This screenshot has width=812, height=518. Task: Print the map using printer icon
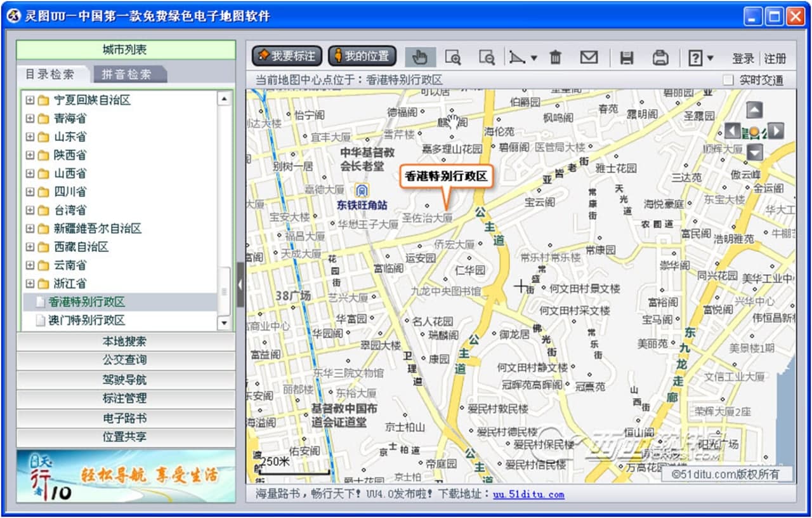point(660,58)
